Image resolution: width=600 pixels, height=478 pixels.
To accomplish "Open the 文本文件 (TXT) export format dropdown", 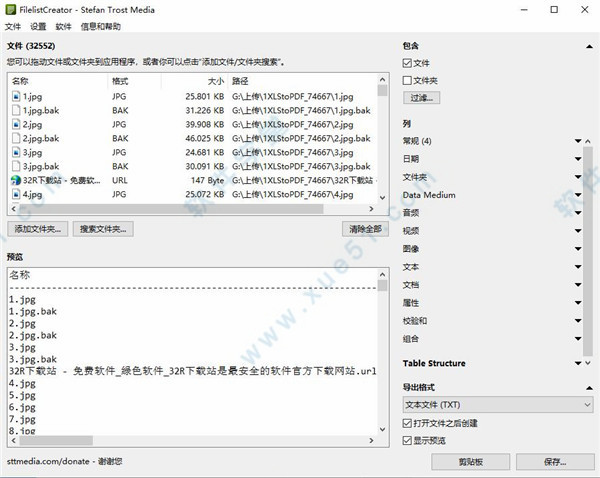I will point(497,405).
